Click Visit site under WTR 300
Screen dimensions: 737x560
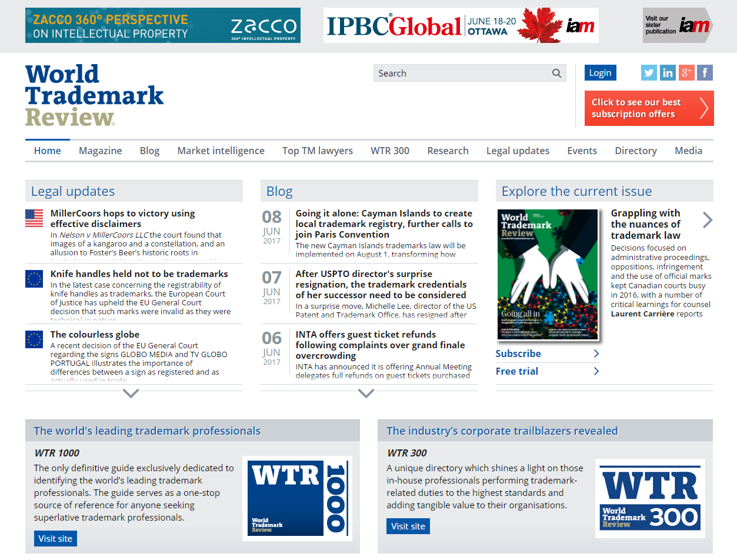(x=408, y=526)
